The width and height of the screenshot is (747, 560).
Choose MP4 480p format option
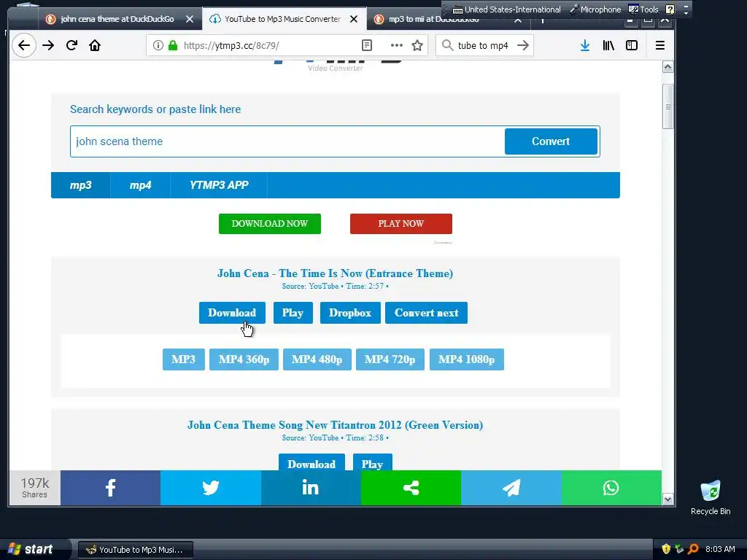point(317,359)
